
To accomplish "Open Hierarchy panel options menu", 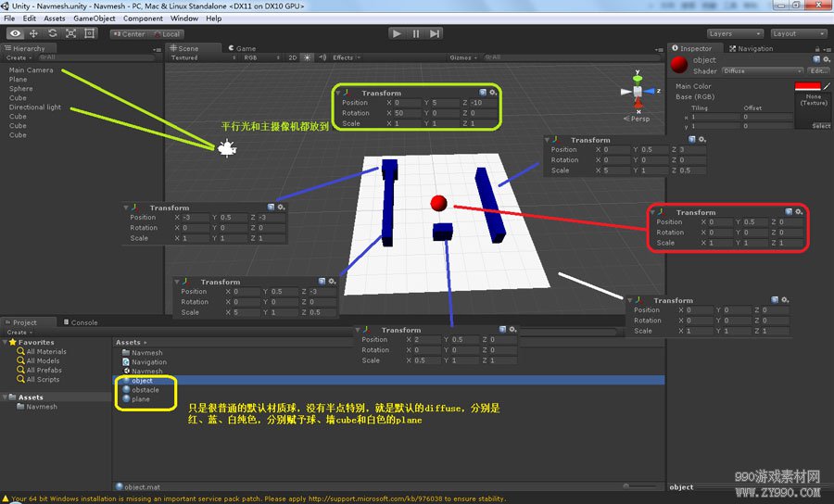I will tap(157, 49).
